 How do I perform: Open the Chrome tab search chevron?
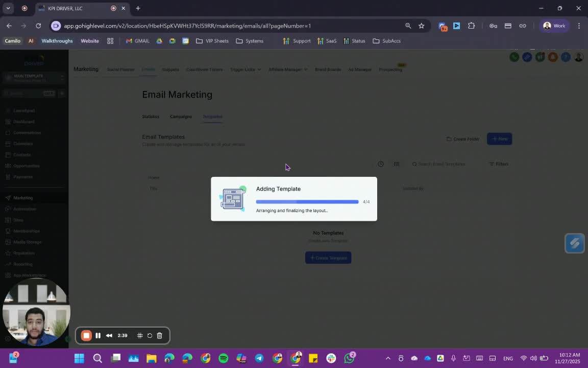(x=8, y=8)
